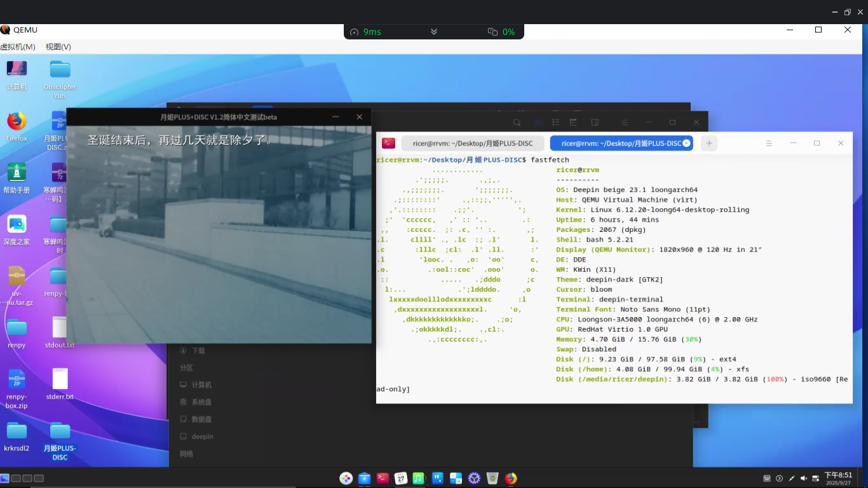Click the game scene in 月姬PLUS window
Image resolution: width=868 pixels, height=488 pixels.
point(219,234)
